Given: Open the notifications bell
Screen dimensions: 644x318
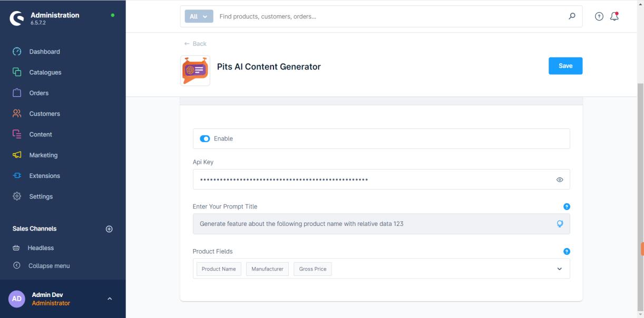Looking at the screenshot, I should tap(614, 16).
